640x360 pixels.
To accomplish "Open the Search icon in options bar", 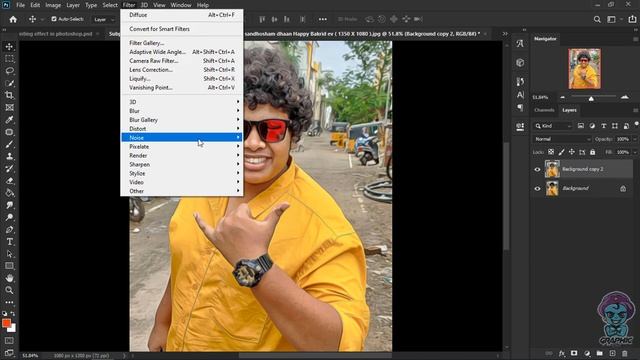I will (597, 19).
